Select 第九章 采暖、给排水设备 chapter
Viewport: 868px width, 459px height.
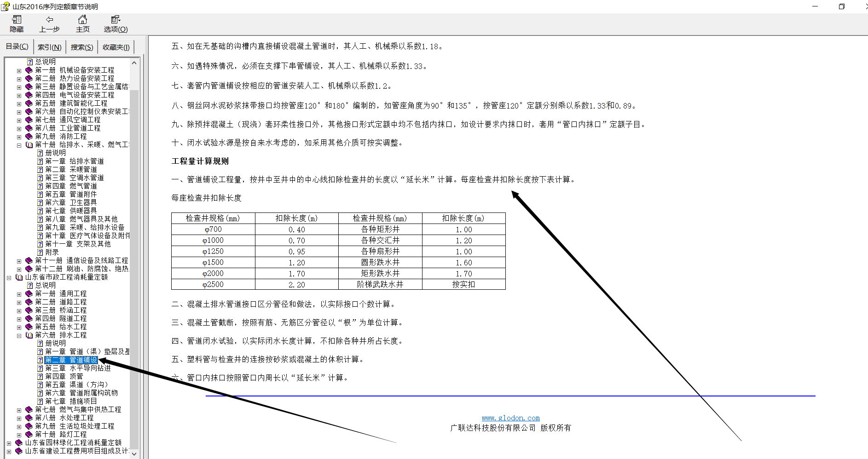point(85,227)
